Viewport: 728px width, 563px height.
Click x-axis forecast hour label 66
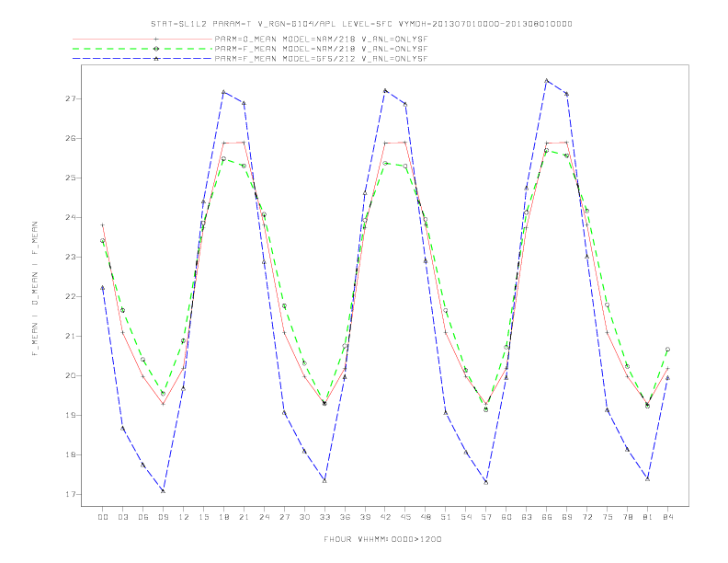coord(547,517)
